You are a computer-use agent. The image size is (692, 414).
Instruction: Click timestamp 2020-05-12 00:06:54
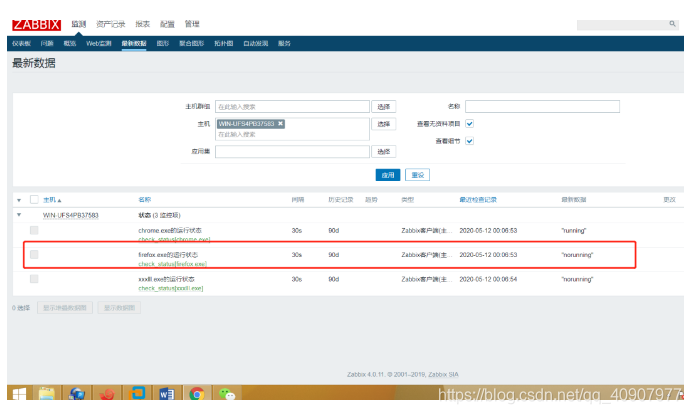point(488,279)
